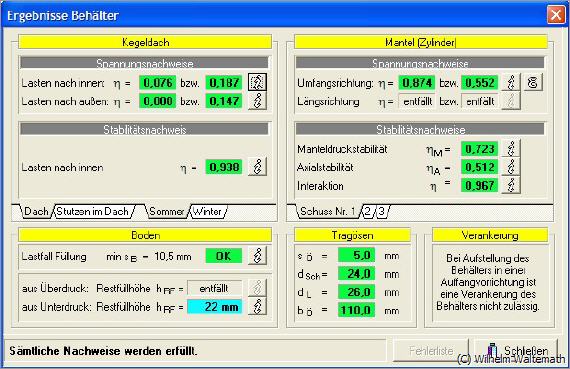Image resolution: width=570 pixels, height=369 pixels.
Task: Open Schuss tab number 2
Action: (x=368, y=211)
